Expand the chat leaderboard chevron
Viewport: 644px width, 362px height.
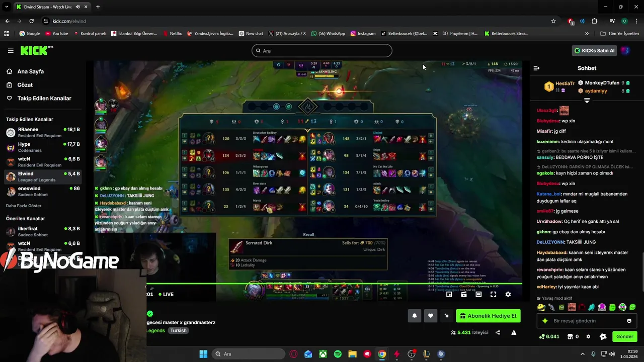pos(587,101)
